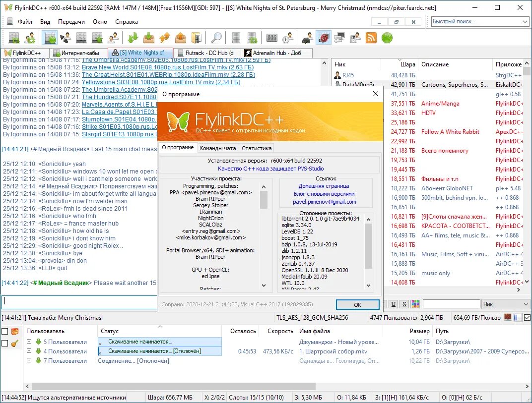Sort user list by Шара column
532x403 pixels.
click(399, 64)
